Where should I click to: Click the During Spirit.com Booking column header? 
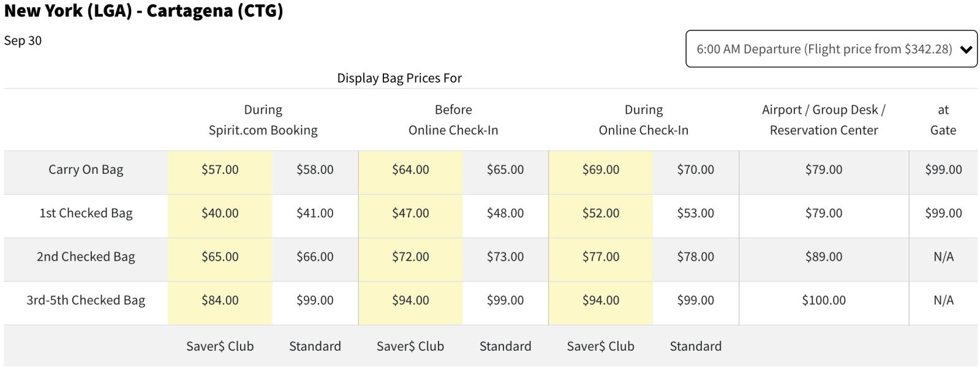click(263, 120)
